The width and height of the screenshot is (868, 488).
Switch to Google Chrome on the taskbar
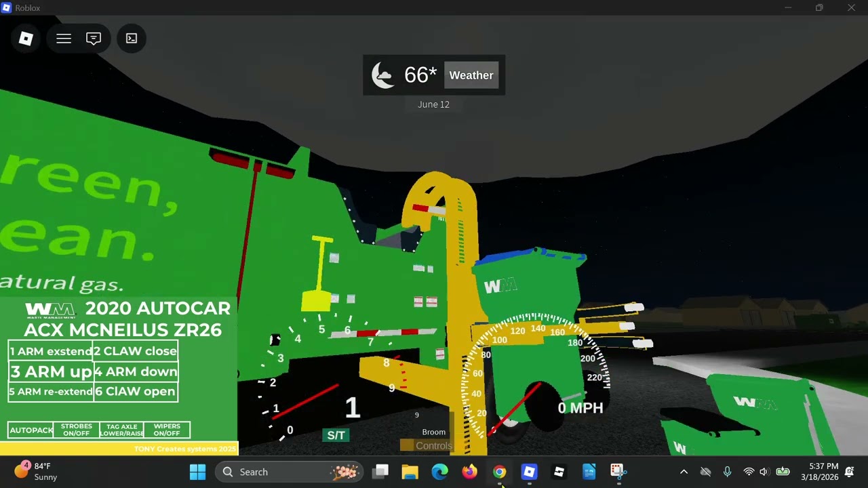click(x=500, y=472)
